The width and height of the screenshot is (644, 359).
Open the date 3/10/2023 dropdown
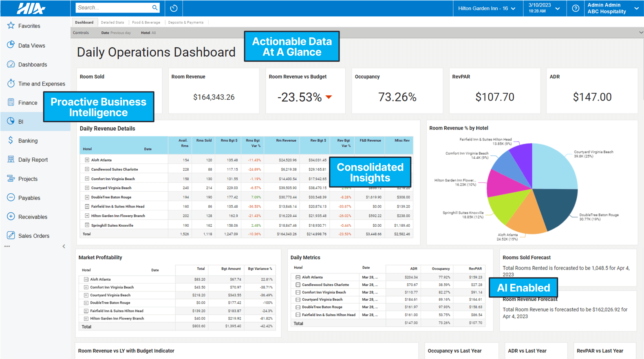coord(545,8)
